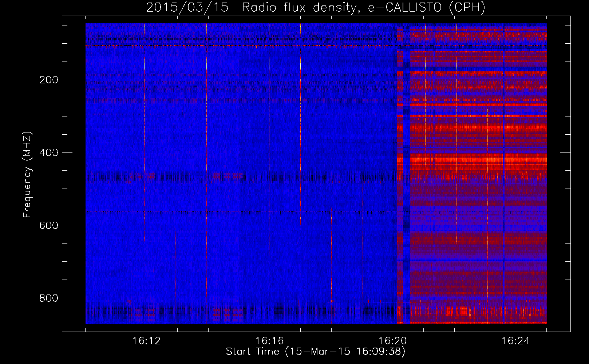Click the 600 frequency tick label

point(49,225)
